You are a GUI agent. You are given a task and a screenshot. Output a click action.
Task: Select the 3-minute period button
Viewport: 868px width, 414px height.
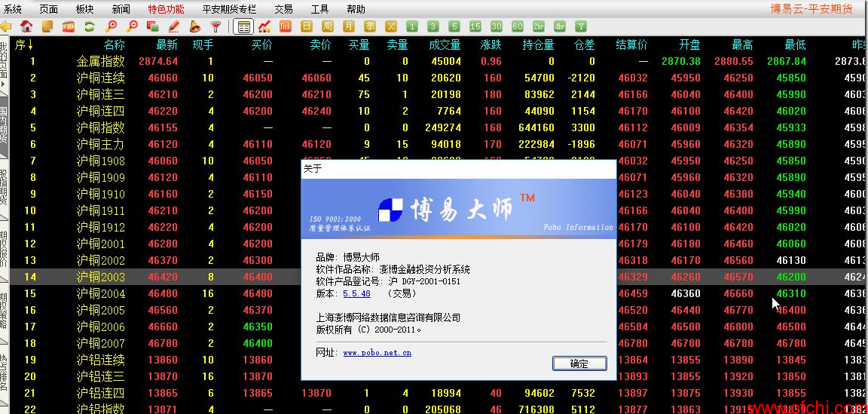pos(433,26)
